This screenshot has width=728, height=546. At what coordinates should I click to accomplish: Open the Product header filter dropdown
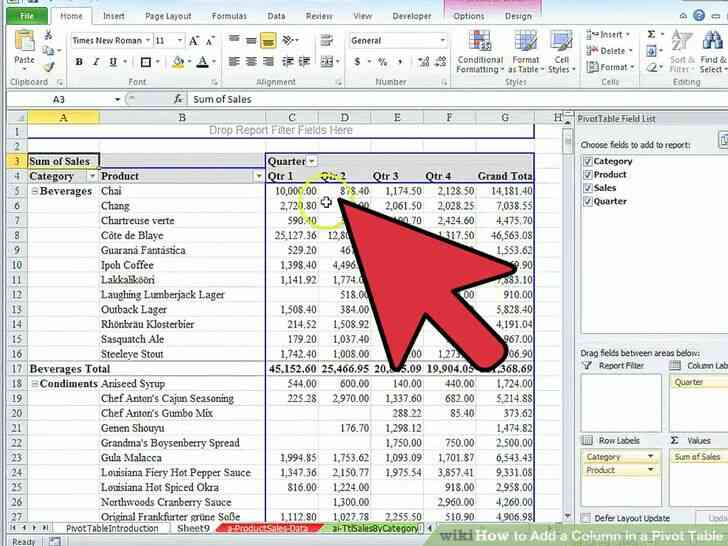pyautogui.click(x=257, y=176)
